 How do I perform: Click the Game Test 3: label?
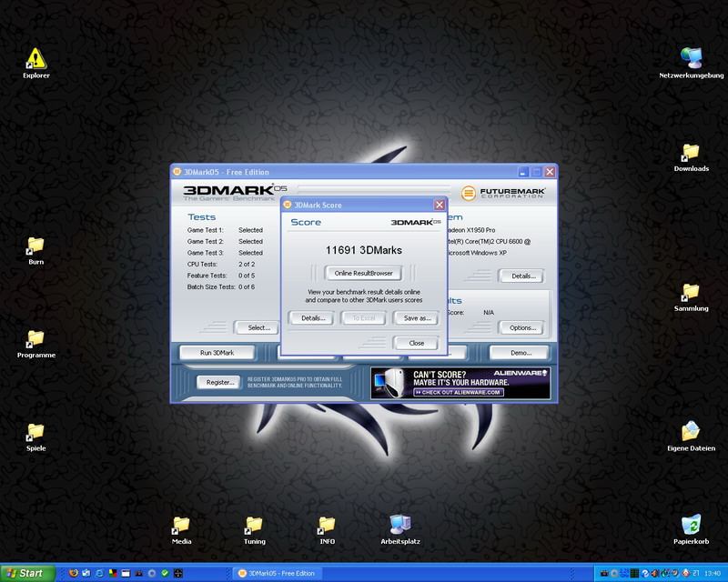[206, 253]
